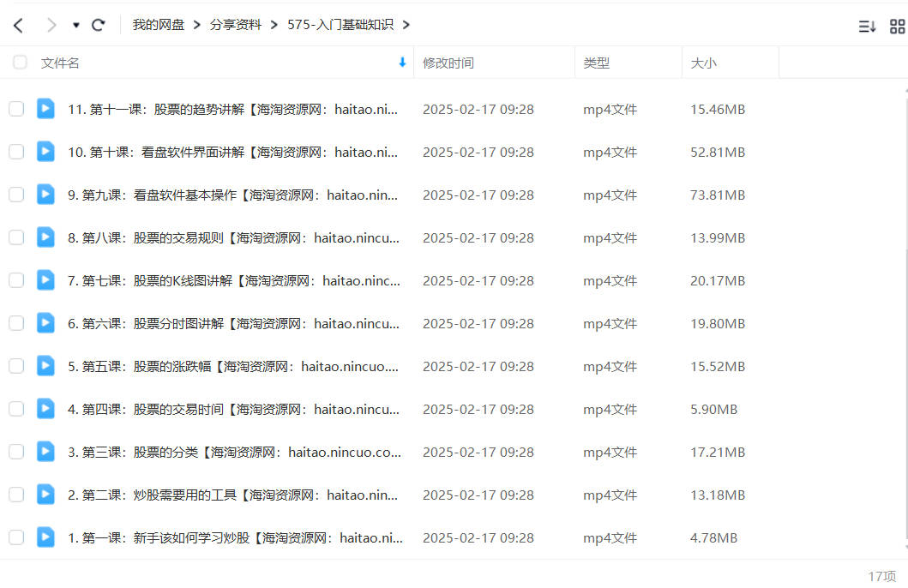The image size is (908, 588).
Task: Open 575-入门基础知识 breadcrumb
Action: [x=340, y=25]
